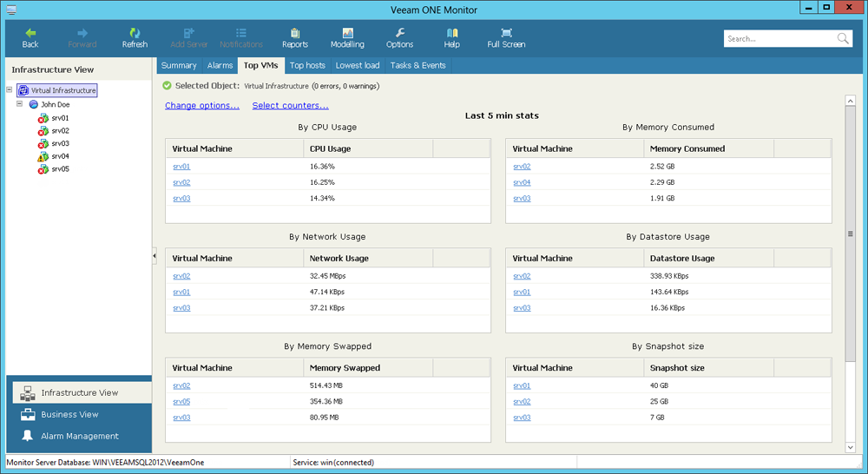
Task: Sort by Datastore Usage column header
Action: tap(708, 258)
